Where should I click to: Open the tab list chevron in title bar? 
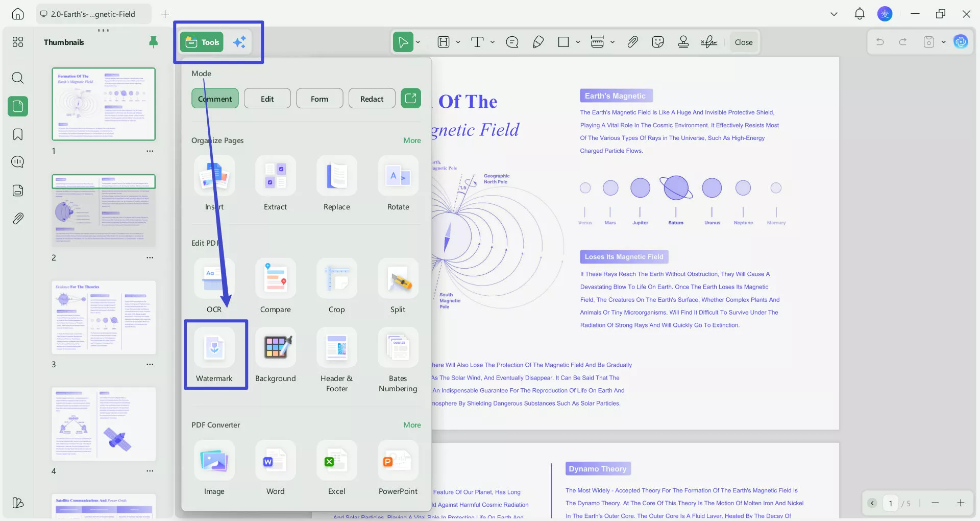click(834, 14)
